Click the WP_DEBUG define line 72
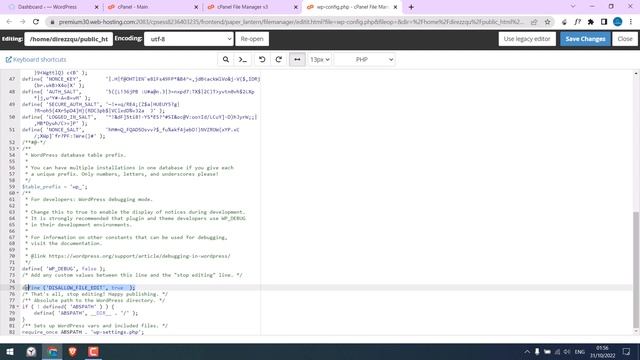Image resolution: width=640 pixels, height=360 pixels. 63,269
